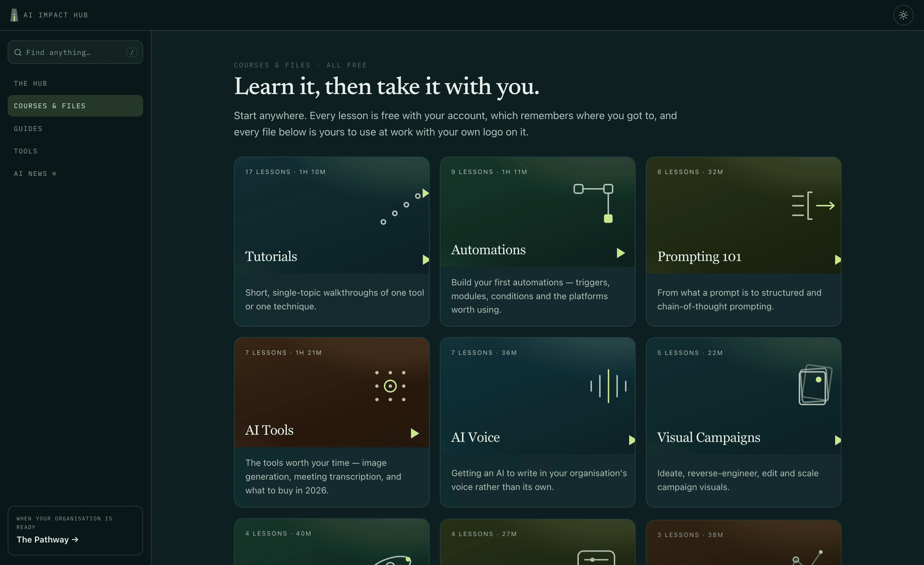Open Tools in the sidebar

pos(75,151)
